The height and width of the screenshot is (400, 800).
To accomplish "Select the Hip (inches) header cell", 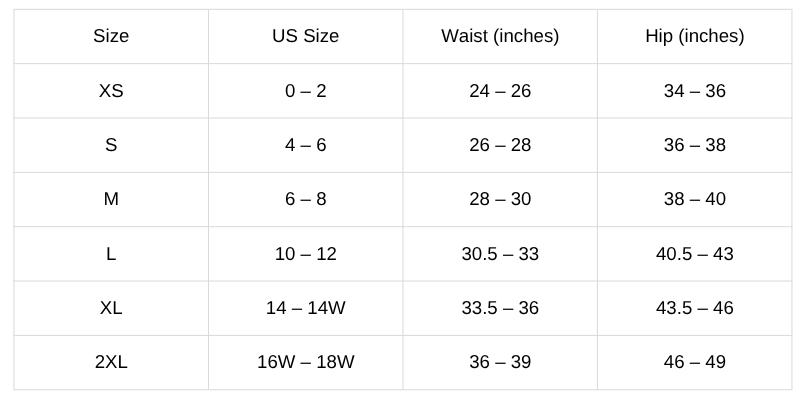I will coord(694,36).
